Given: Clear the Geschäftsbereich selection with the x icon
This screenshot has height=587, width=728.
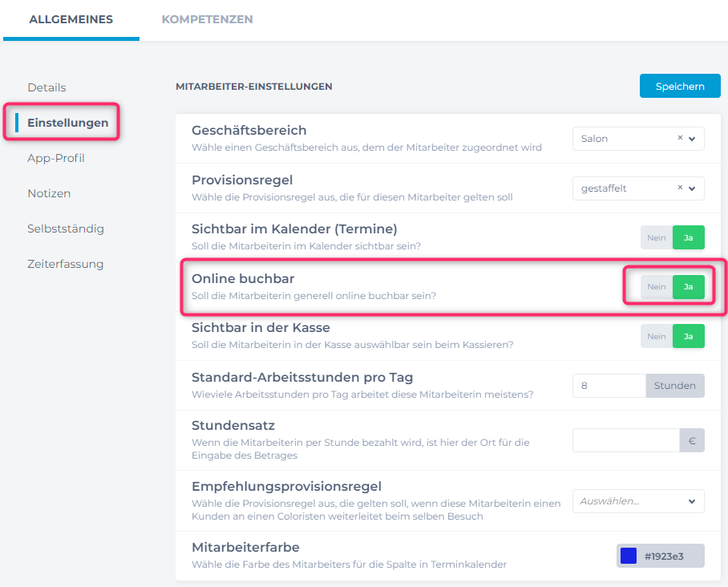Looking at the screenshot, I should (680, 138).
